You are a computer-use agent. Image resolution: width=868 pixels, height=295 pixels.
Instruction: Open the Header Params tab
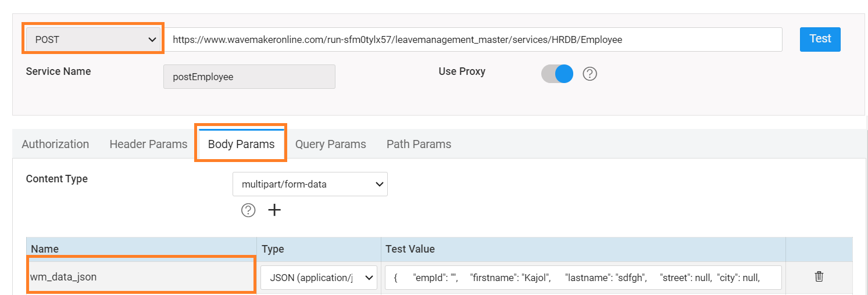148,144
